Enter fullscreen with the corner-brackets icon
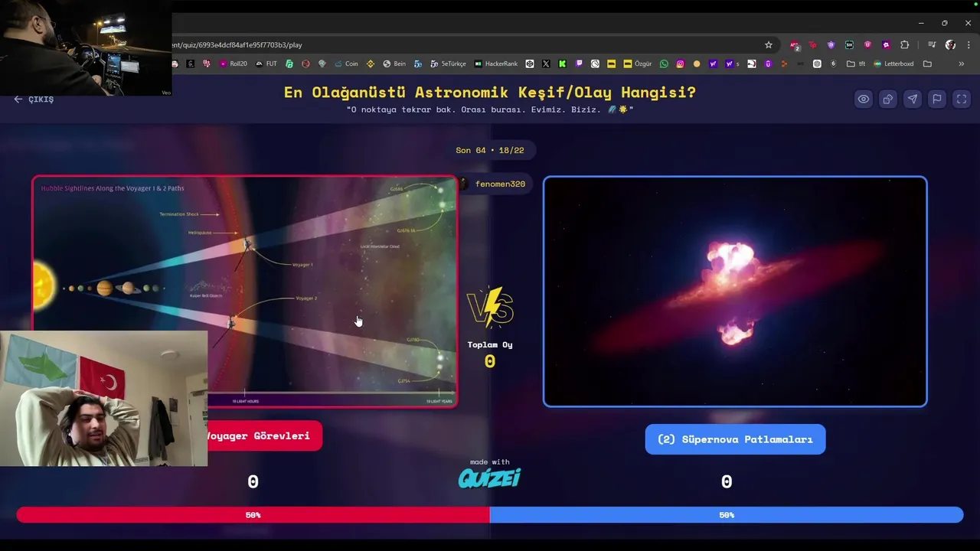Image resolution: width=980 pixels, height=551 pixels. click(962, 99)
